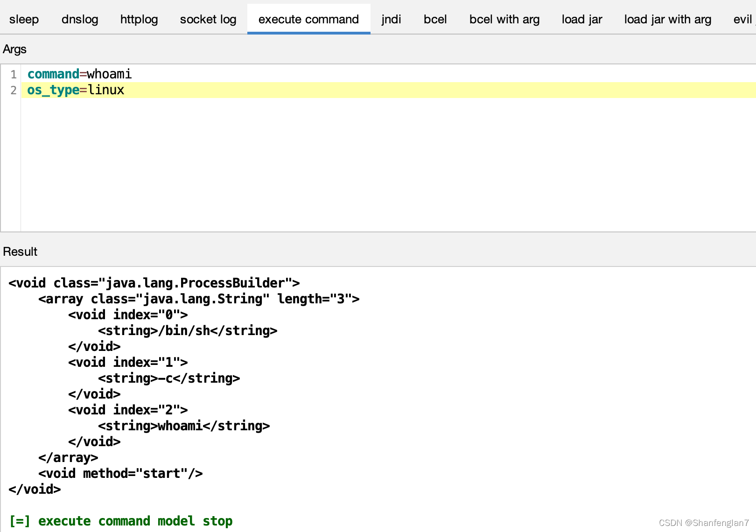Click line number 1 in Args gutter
The image size is (756, 532).
click(x=14, y=74)
